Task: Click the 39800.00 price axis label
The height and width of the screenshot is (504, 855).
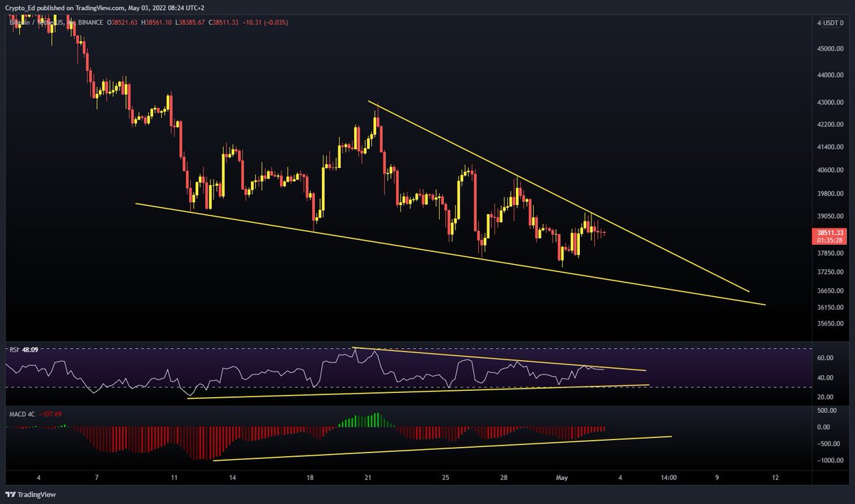Action: (x=831, y=194)
